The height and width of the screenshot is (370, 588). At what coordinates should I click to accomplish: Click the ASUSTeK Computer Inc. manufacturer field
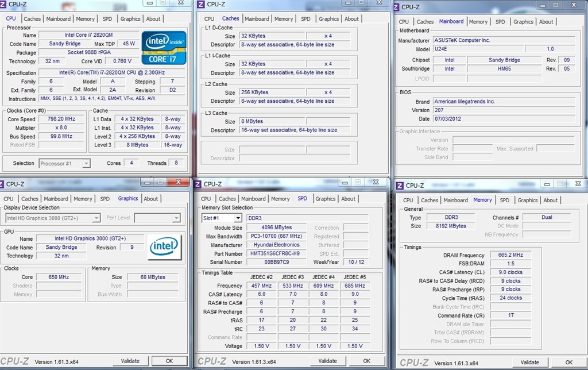coord(504,40)
